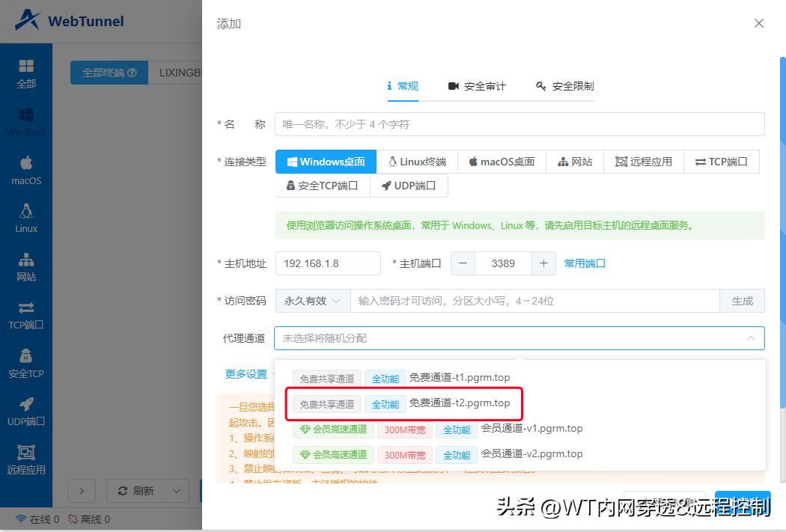The image size is (786, 532).
Task: Decrease the host port with minus button
Action: point(463,263)
